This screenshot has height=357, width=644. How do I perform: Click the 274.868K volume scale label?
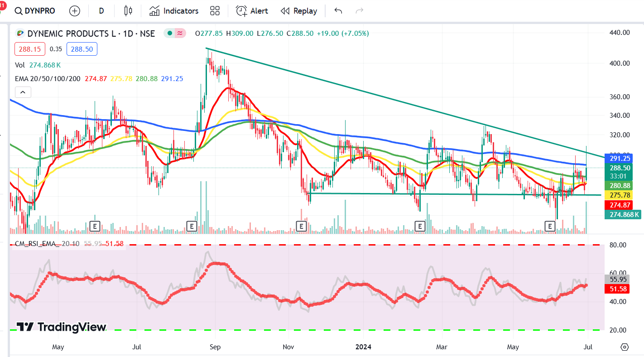(623, 215)
